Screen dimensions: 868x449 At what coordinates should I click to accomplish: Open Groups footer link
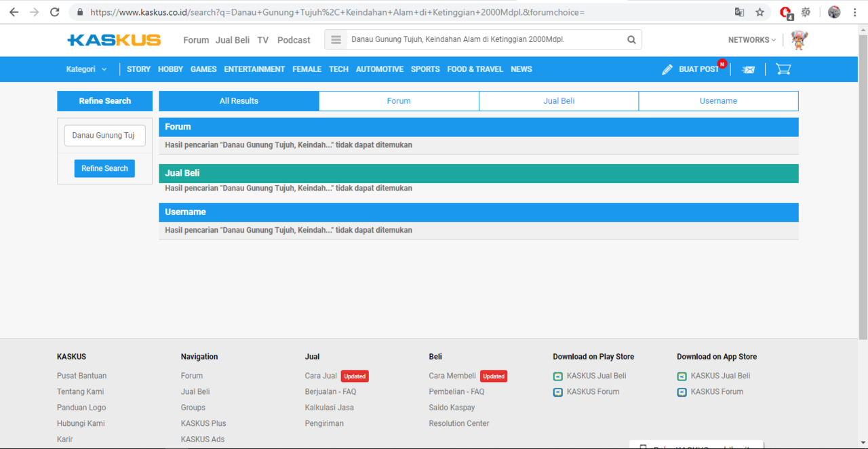click(193, 408)
